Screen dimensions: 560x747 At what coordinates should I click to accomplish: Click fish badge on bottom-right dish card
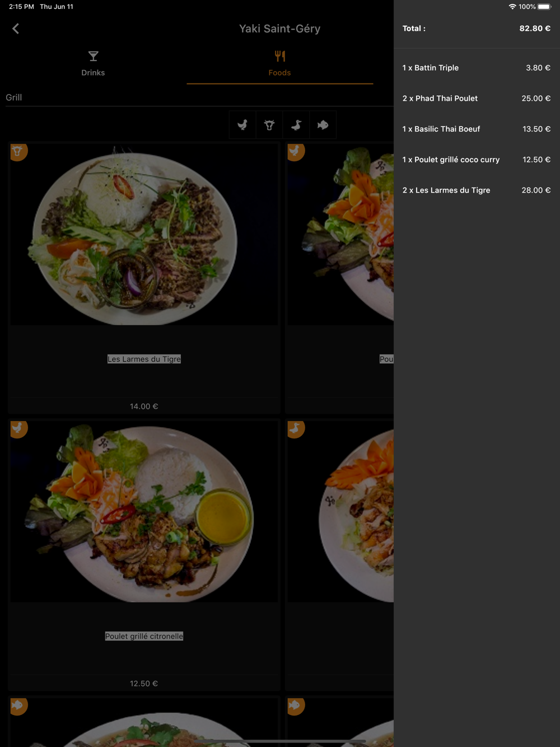coord(296,706)
